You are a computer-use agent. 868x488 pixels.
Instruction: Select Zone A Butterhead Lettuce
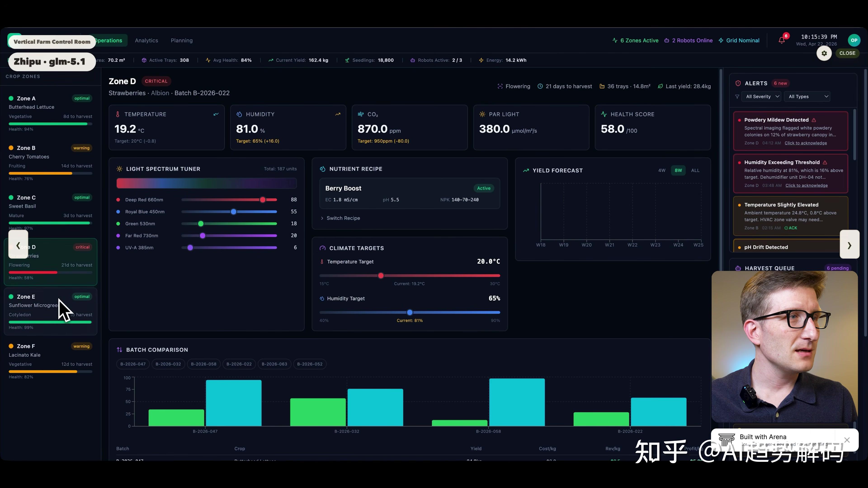pyautogui.click(x=51, y=113)
